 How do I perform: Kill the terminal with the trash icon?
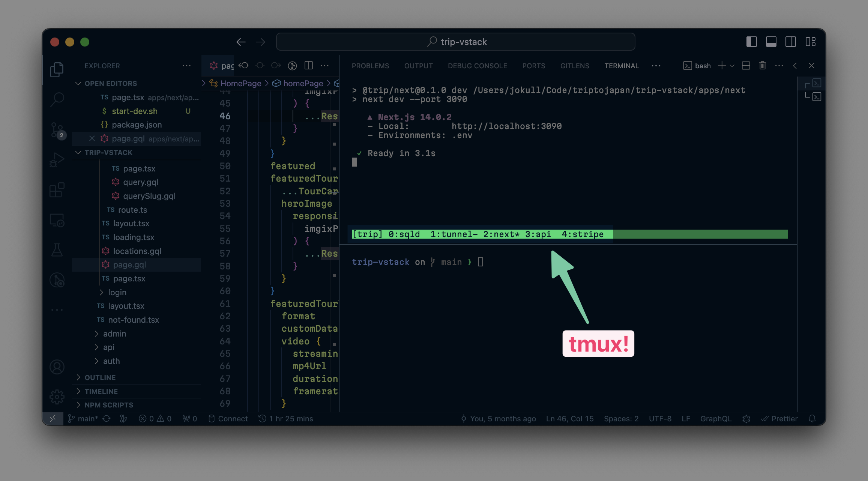click(x=762, y=65)
